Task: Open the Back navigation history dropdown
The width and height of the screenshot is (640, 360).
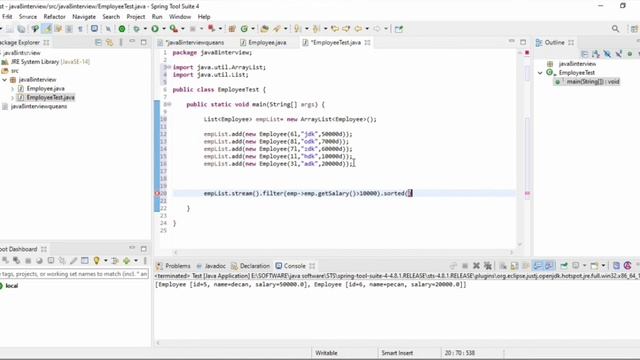Action: click(367, 29)
